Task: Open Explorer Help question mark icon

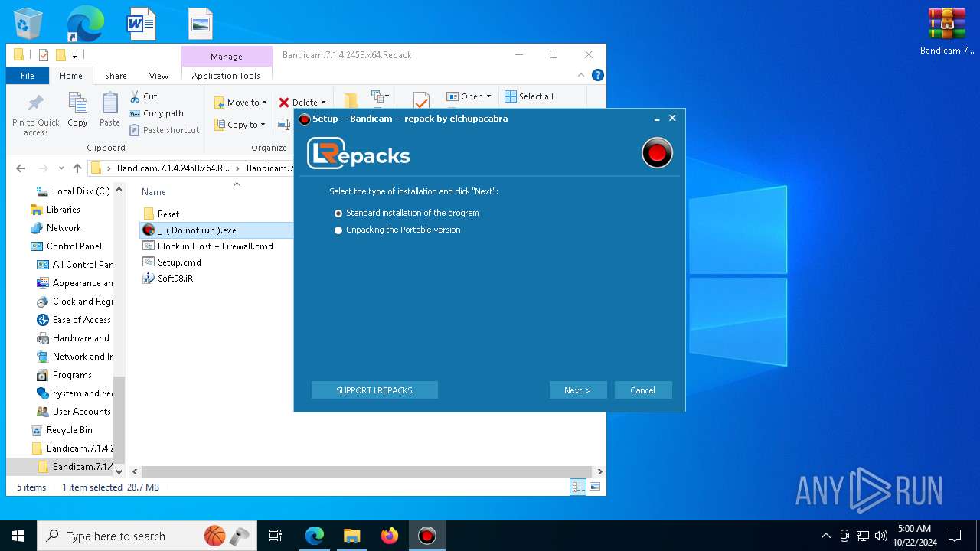Action: coord(598,75)
